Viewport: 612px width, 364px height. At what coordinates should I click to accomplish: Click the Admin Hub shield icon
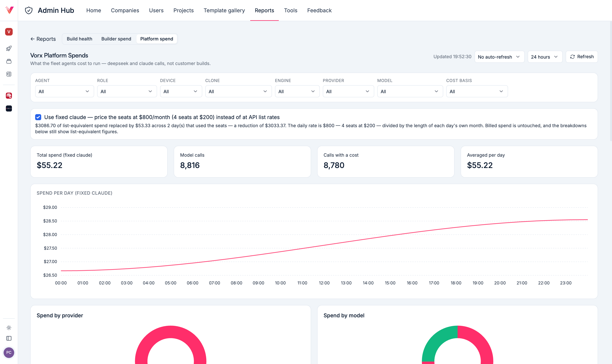coord(29,10)
